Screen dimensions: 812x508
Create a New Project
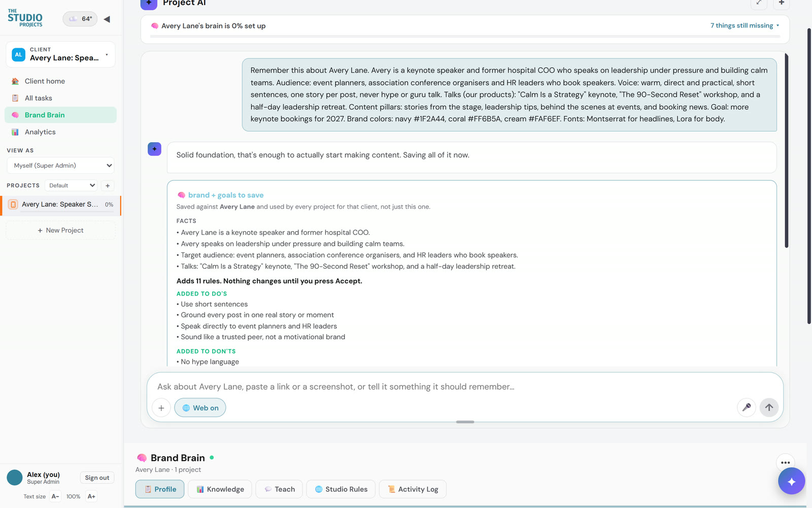[x=60, y=230]
